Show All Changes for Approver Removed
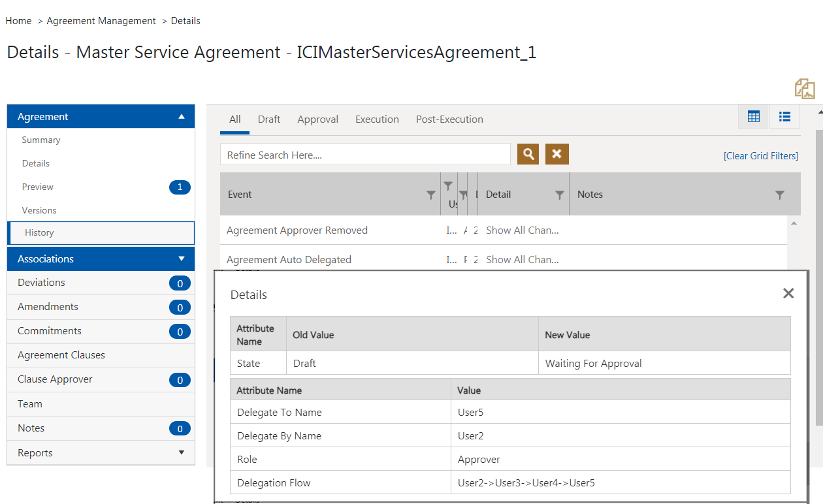 pos(523,230)
